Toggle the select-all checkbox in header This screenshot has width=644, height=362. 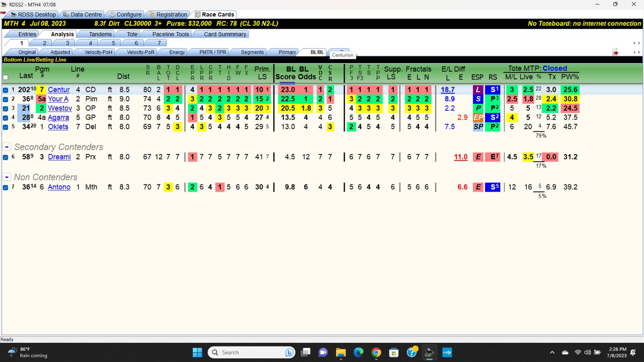pyautogui.click(x=6, y=78)
